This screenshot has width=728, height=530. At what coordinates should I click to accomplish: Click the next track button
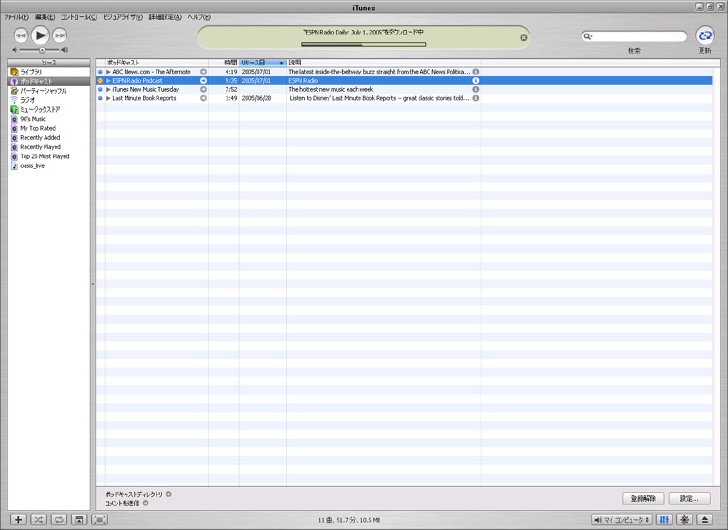59,35
